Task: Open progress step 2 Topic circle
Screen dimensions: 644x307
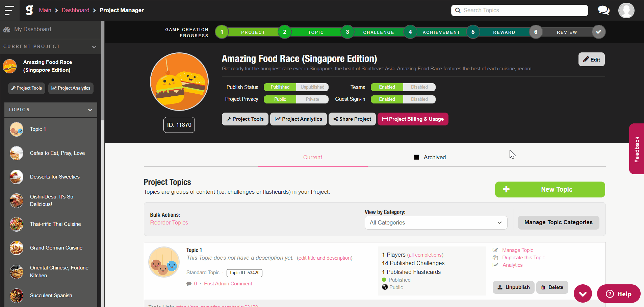Action: [x=285, y=32]
